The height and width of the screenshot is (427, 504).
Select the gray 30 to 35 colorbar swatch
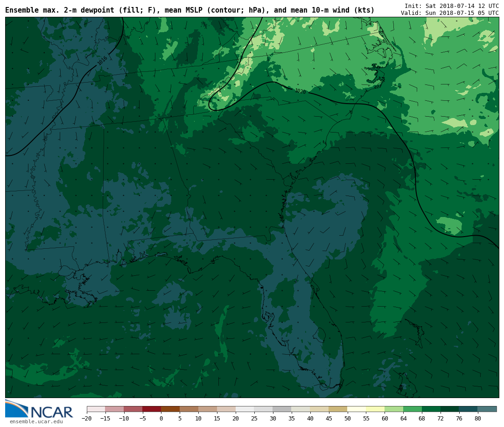click(282, 409)
